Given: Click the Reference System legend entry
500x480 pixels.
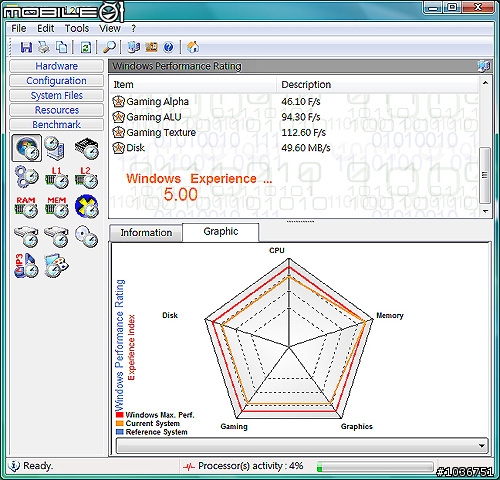Looking at the screenshot, I should (x=152, y=432).
